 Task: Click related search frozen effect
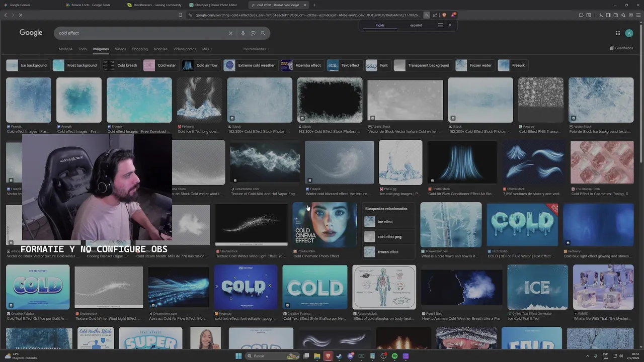[389, 252]
